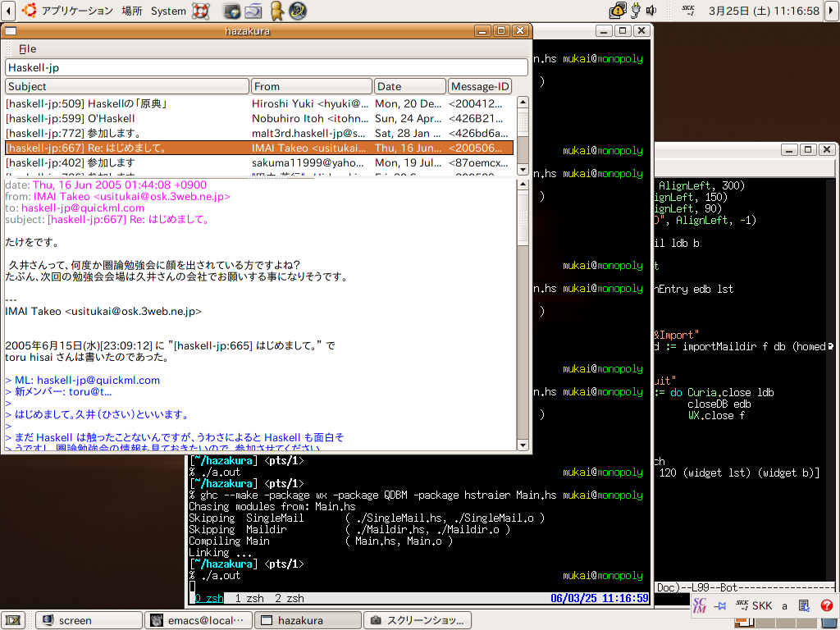Sort messages by the Subject column header
Image resolution: width=840 pixels, height=630 pixels.
click(x=127, y=86)
